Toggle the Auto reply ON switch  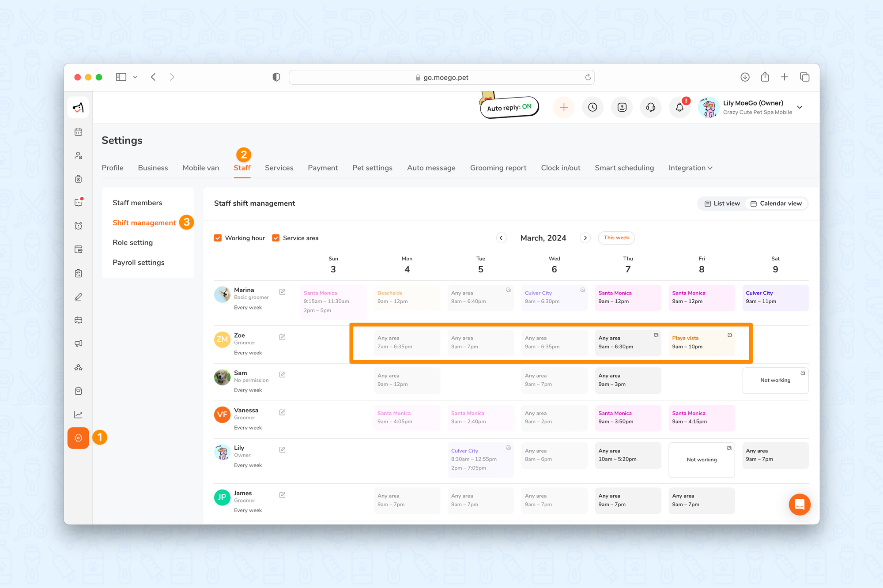click(x=509, y=107)
